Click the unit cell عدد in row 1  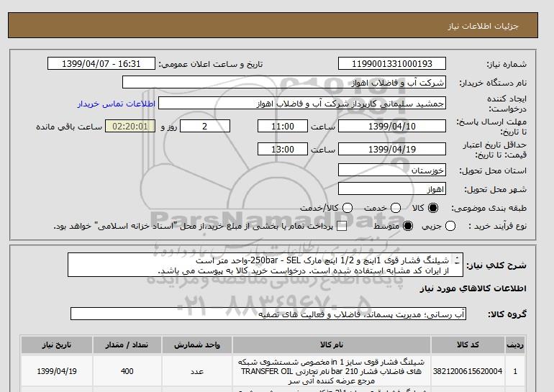(197, 371)
